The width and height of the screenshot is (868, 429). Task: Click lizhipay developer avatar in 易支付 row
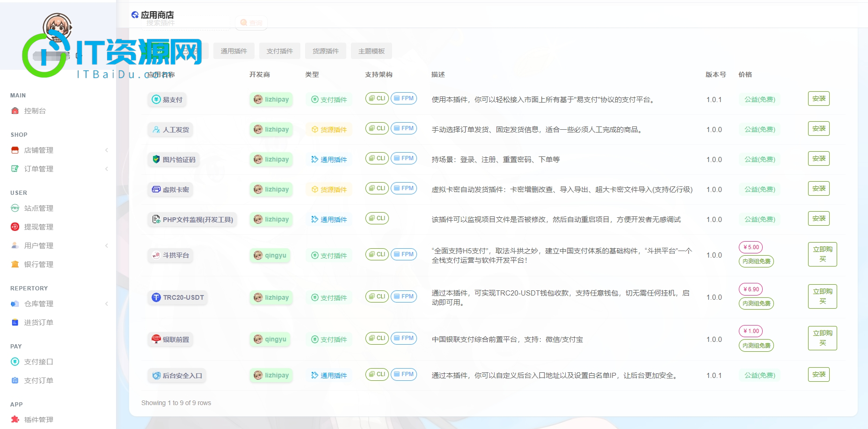click(x=258, y=99)
